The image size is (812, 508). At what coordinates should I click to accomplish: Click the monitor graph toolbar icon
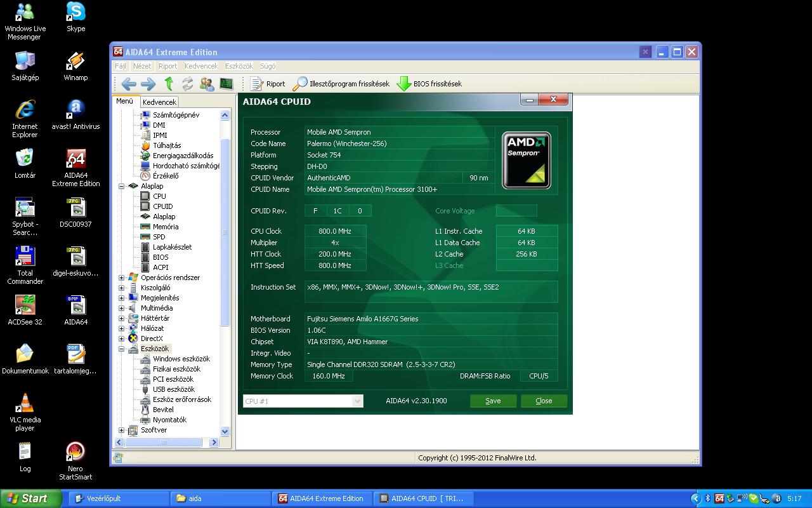226,84
